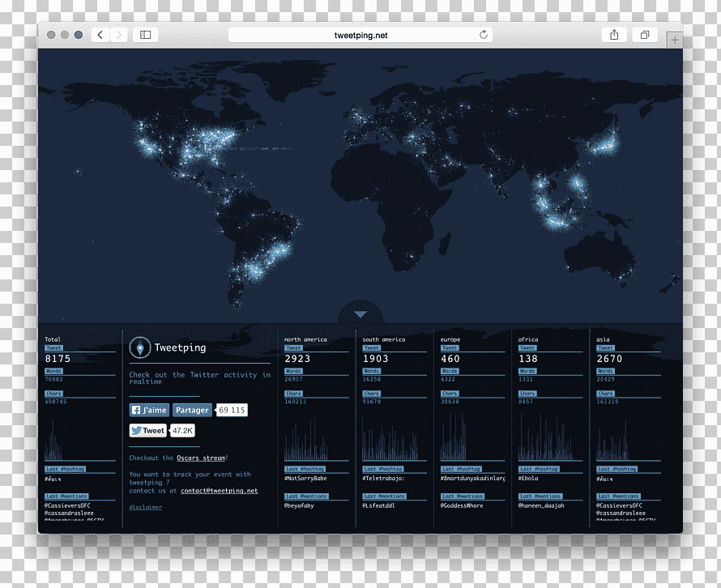
Task: Click the Partager share button
Action: click(192, 410)
